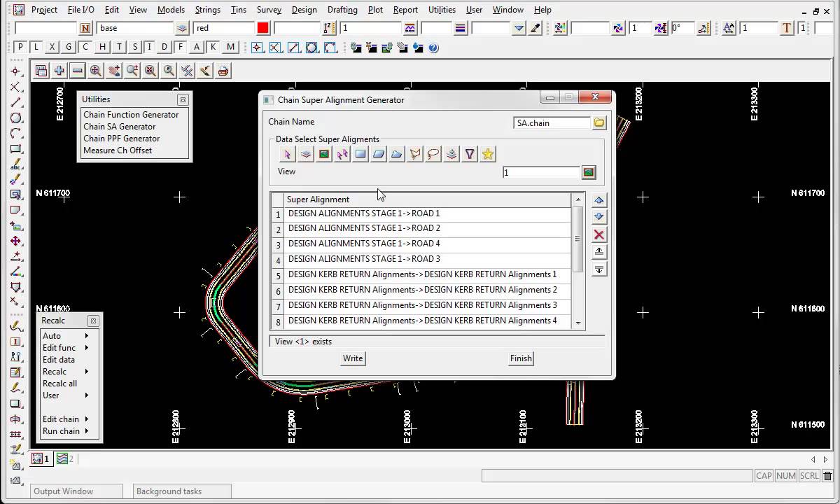Move the row down with blue down arrow

tap(599, 217)
